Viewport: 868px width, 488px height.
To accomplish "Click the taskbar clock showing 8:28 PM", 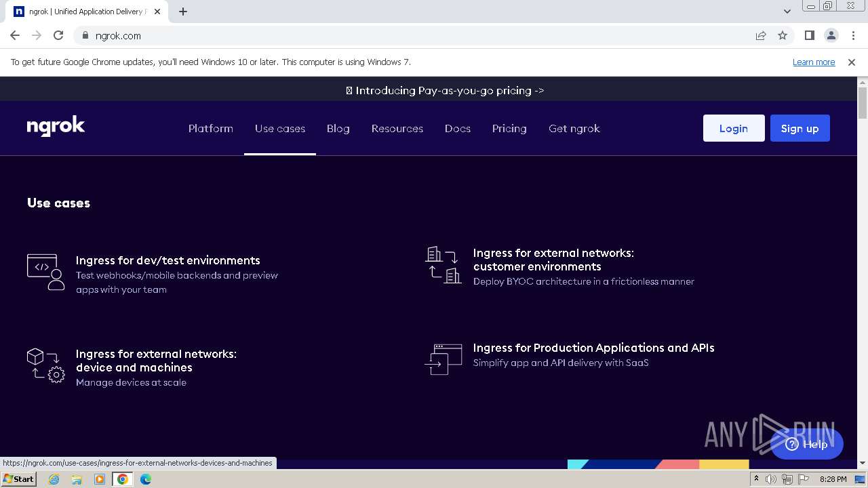I will [833, 479].
